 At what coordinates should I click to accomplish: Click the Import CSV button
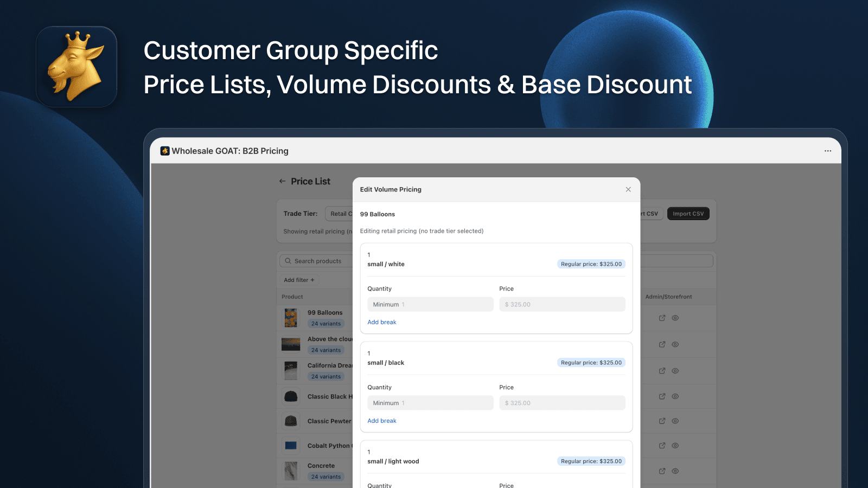coord(688,214)
